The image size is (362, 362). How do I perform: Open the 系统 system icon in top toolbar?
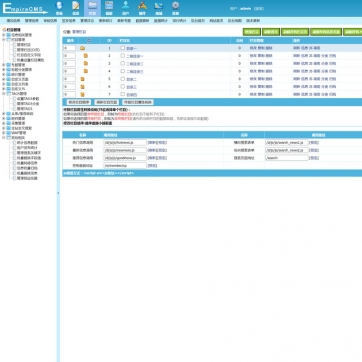pos(59,6)
